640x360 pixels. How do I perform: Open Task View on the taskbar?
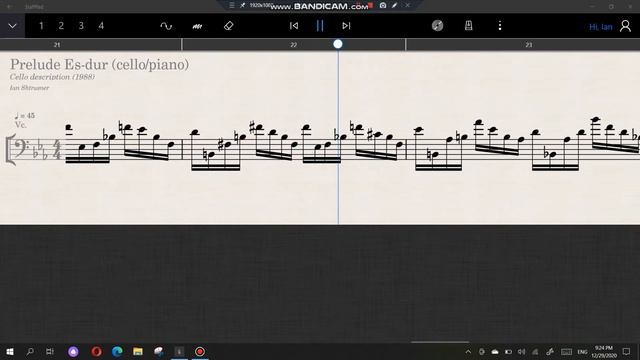pos(50,351)
